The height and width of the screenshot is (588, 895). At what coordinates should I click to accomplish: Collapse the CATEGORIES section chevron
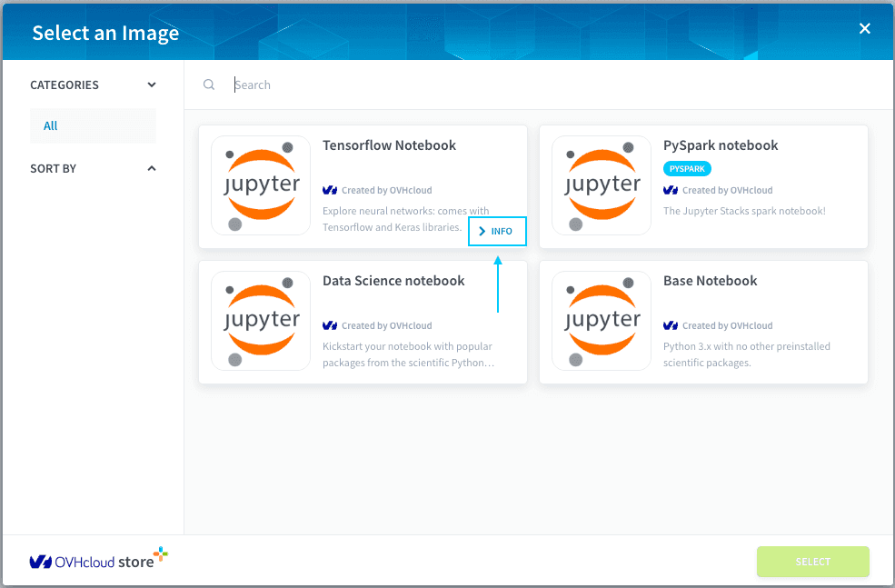point(152,85)
